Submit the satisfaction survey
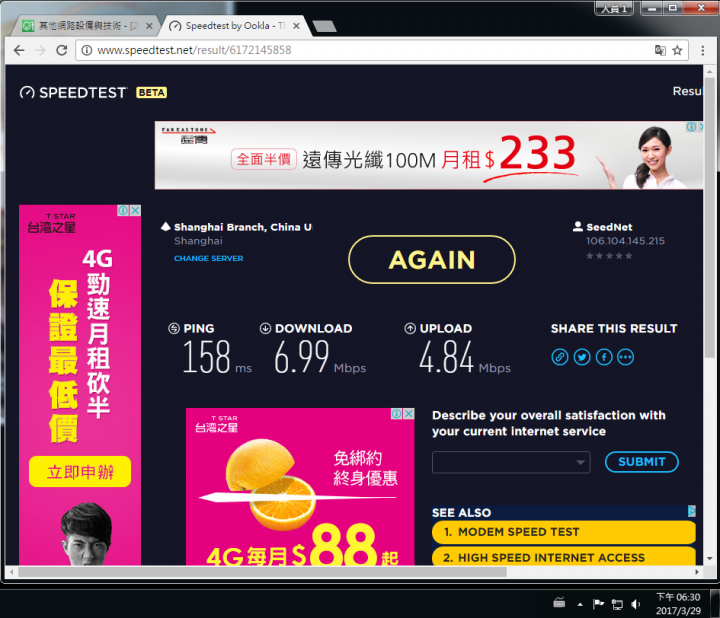 [641, 462]
